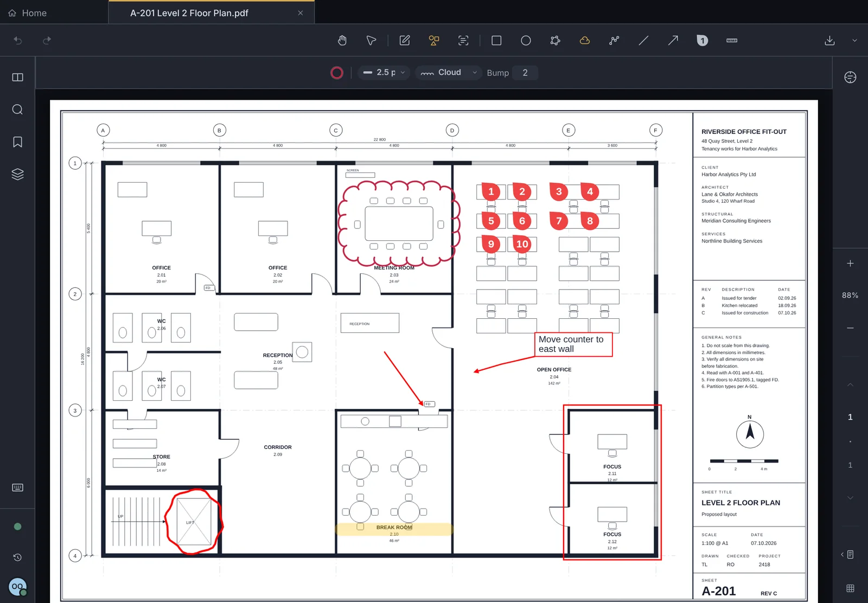Image resolution: width=868 pixels, height=603 pixels.
Task: Open the 2.5 pt line width dropdown
Action: coord(384,73)
